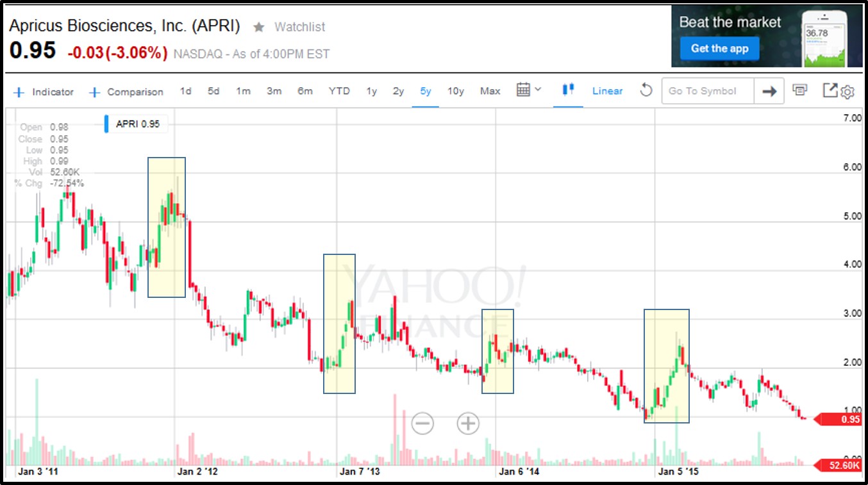
Task: Add a Comparison symbol
Action: click(x=126, y=92)
